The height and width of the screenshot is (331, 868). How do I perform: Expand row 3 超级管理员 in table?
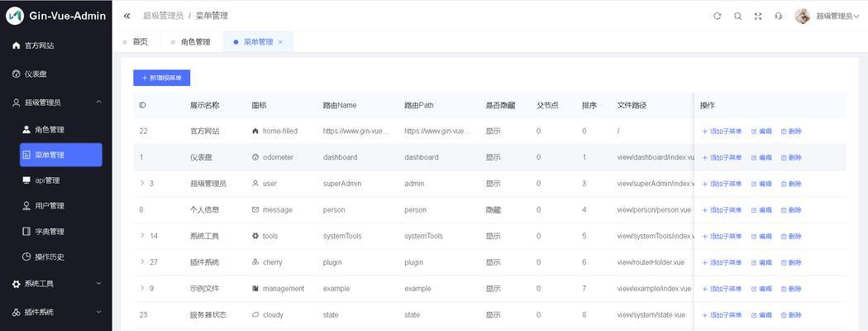coord(142,183)
